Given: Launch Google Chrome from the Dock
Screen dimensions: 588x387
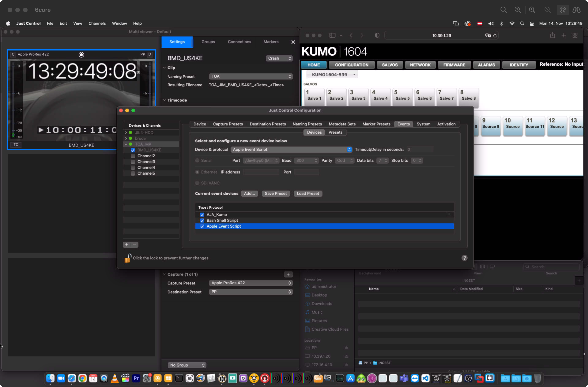Looking at the screenshot, I should click(x=82, y=378).
